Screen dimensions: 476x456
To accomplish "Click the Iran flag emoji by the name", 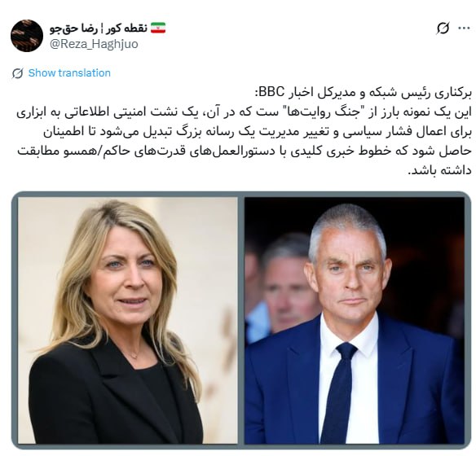I will (158, 28).
